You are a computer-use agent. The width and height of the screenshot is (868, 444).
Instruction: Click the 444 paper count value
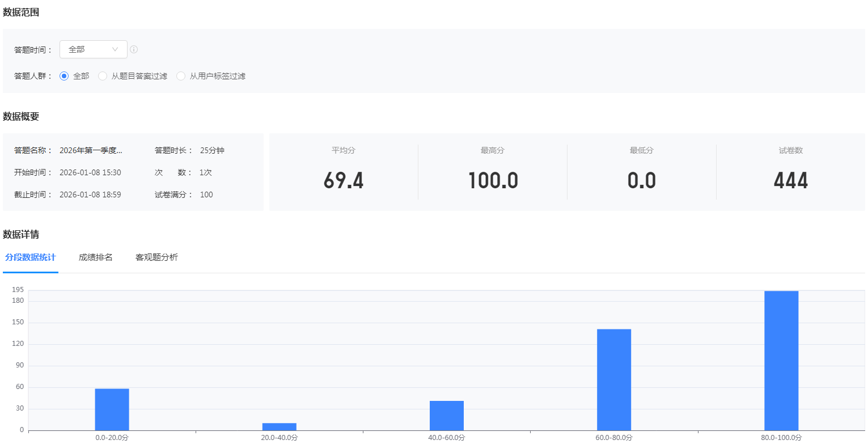tap(790, 180)
